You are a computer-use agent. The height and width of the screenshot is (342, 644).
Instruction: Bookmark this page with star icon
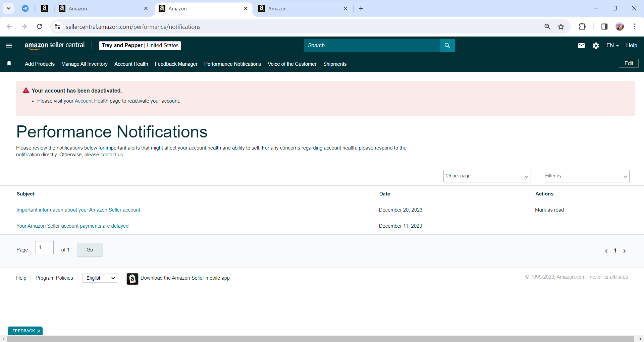pyautogui.click(x=561, y=27)
